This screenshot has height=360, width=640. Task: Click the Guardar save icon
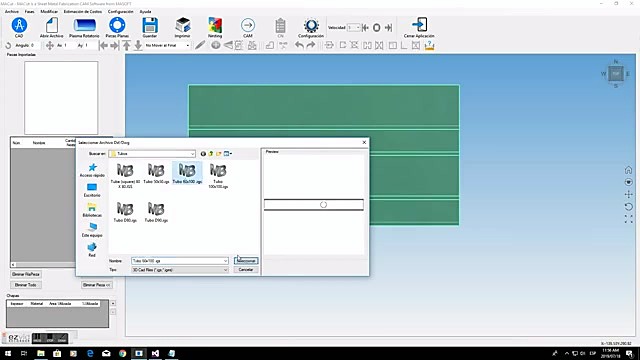coord(150,26)
